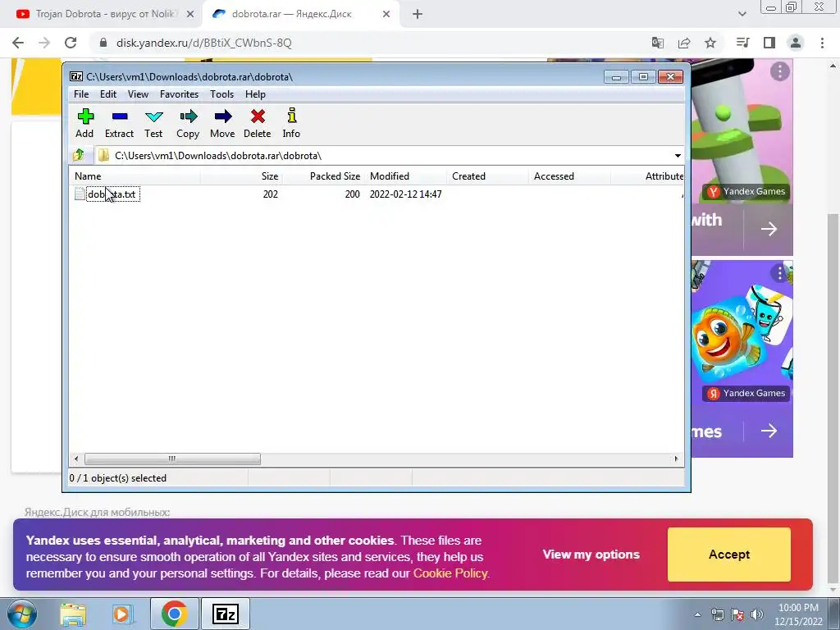The height and width of the screenshot is (630, 840).
Task: Open the Windows Start menu
Action: pos(22,614)
